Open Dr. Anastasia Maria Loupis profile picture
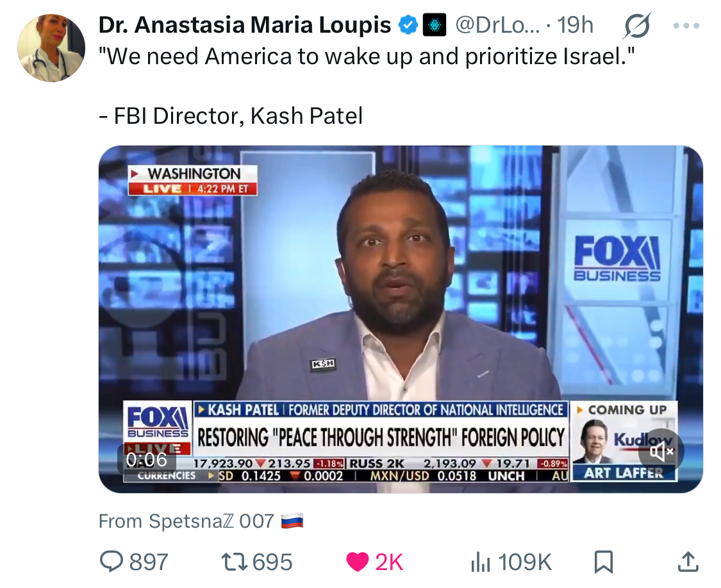This screenshot has height=588, width=721. point(51,48)
